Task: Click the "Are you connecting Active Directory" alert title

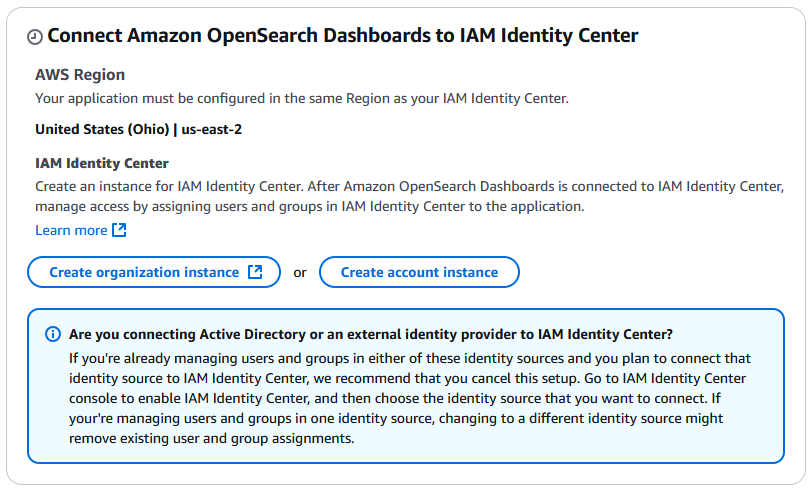Action: click(371, 334)
